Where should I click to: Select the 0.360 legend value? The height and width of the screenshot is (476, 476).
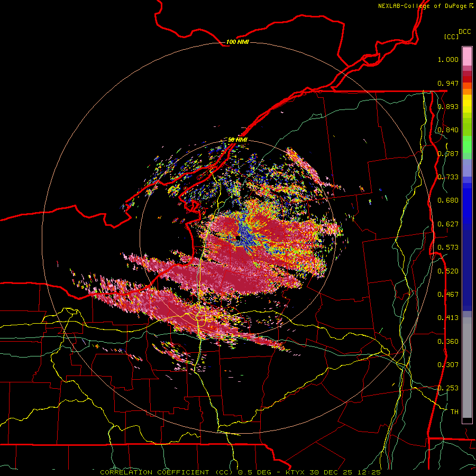tap(448, 342)
